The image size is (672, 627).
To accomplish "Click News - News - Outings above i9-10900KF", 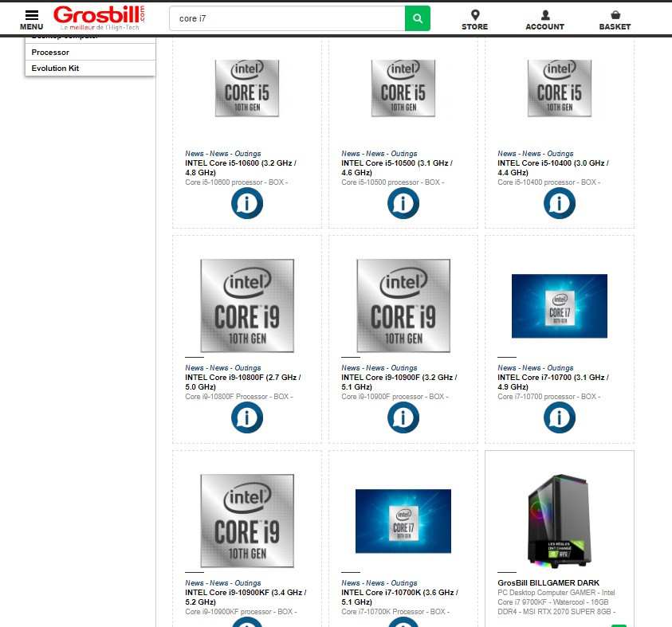I will tap(223, 583).
